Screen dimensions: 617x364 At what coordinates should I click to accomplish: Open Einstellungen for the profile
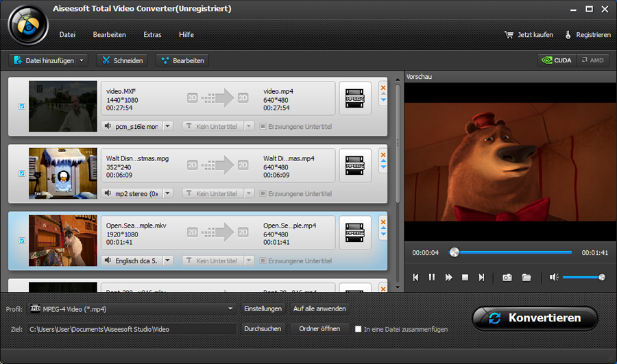tap(263, 309)
